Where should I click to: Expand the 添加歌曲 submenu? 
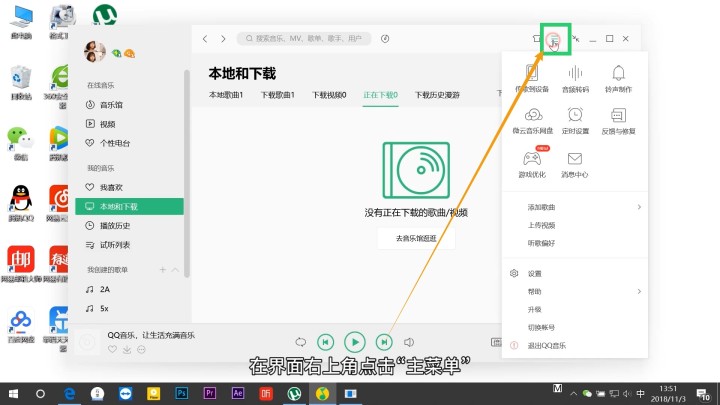pos(575,207)
